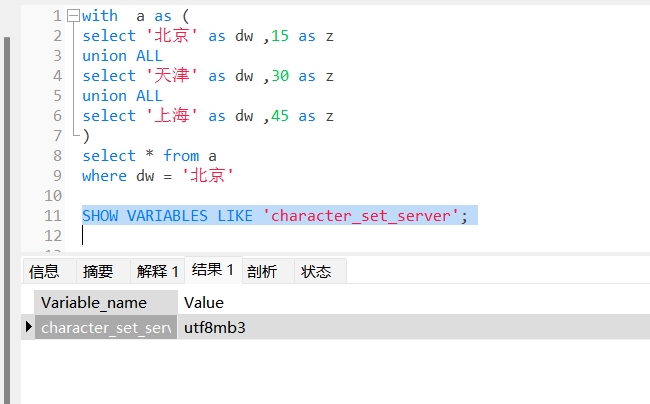Open the 信息 tab
The height and width of the screenshot is (404, 650).
(x=49, y=272)
